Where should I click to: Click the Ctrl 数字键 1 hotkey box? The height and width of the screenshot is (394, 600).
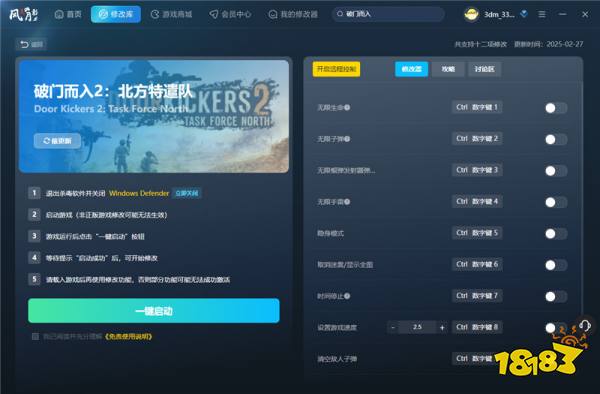pyautogui.click(x=477, y=107)
